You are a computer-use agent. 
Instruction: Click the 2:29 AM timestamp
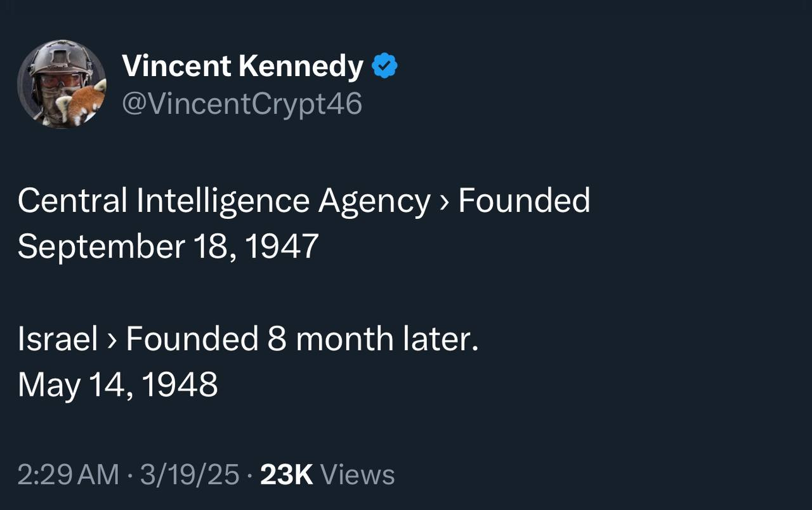click(68, 475)
